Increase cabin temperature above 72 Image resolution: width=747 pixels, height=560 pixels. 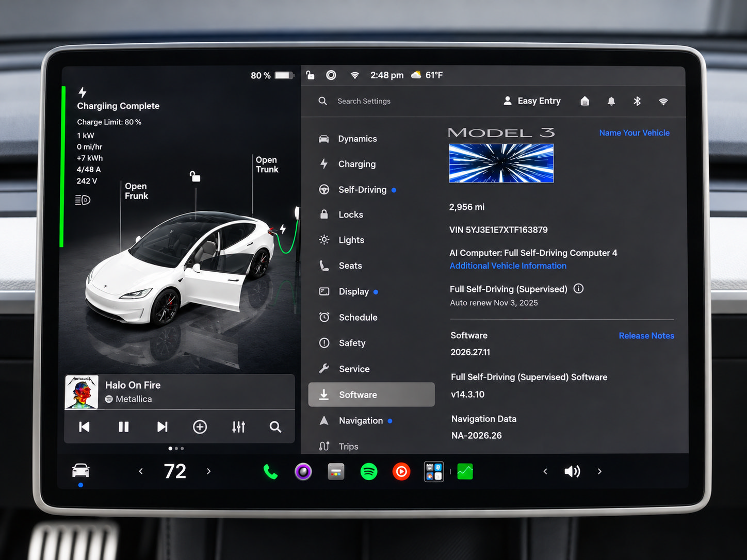[208, 471]
